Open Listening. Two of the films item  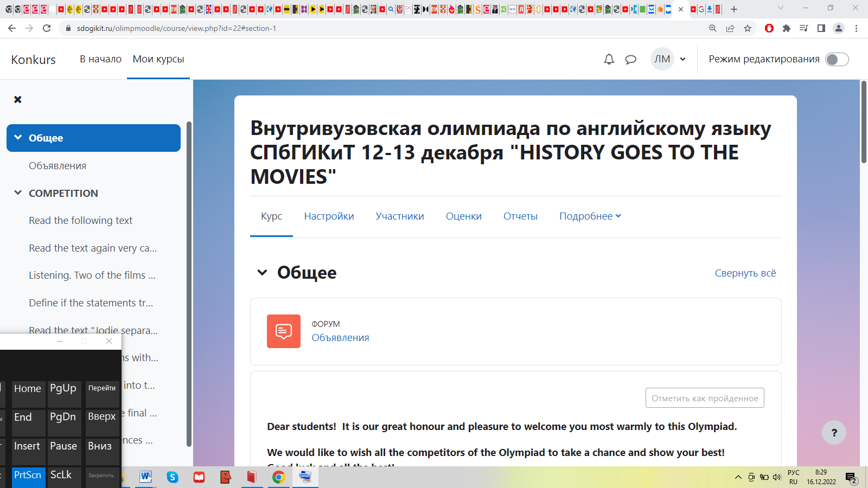[92, 275]
